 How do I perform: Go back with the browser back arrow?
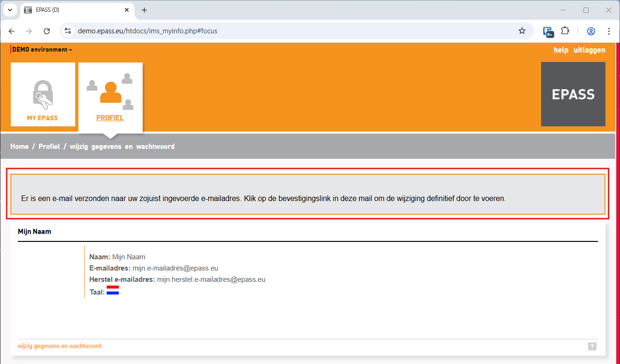click(x=12, y=31)
